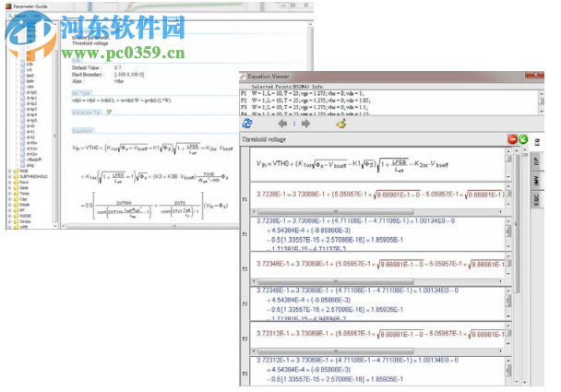
Task: Click Parameter Guide bottom horizontal scrollbar
Action: tap(152, 226)
